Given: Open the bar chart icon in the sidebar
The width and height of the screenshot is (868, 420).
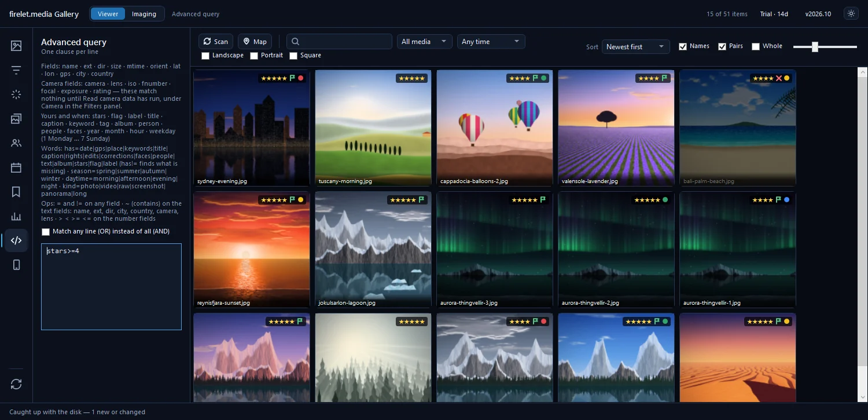Looking at the screenshot, I should pyautogui.click(x=16, y=216).
